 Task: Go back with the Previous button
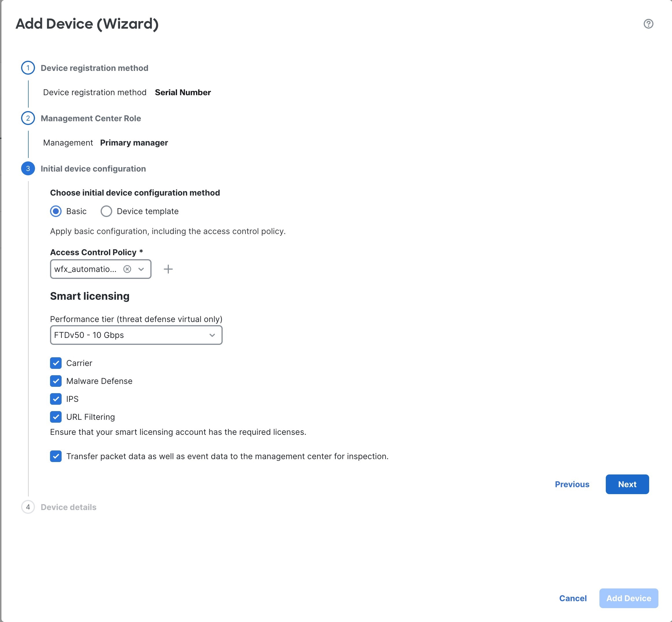point(572,484)
